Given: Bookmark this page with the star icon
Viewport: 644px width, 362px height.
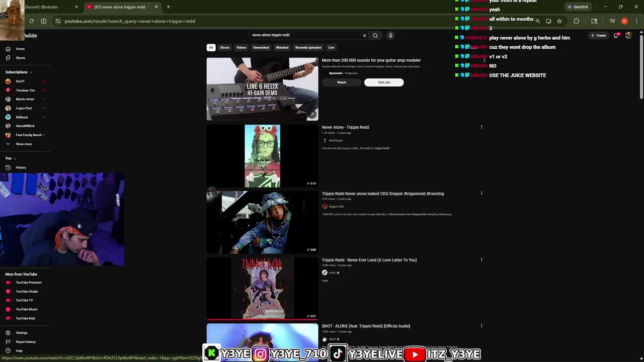Looking at the screenshot, I should (x=559, y=21).
